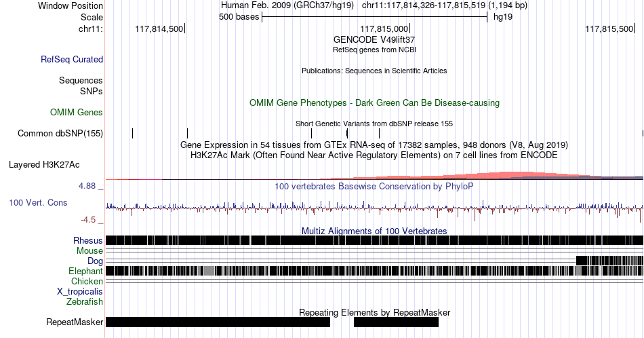The image size is (644, 338).
Task: Click the Human Feb. 2009 (GRCh37/hg19) text
Action: pos(287,5)
